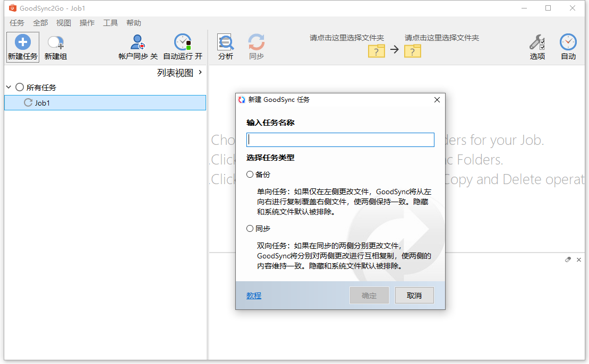Select the 同步 (Synchronize) job type

tap(250, 228)
